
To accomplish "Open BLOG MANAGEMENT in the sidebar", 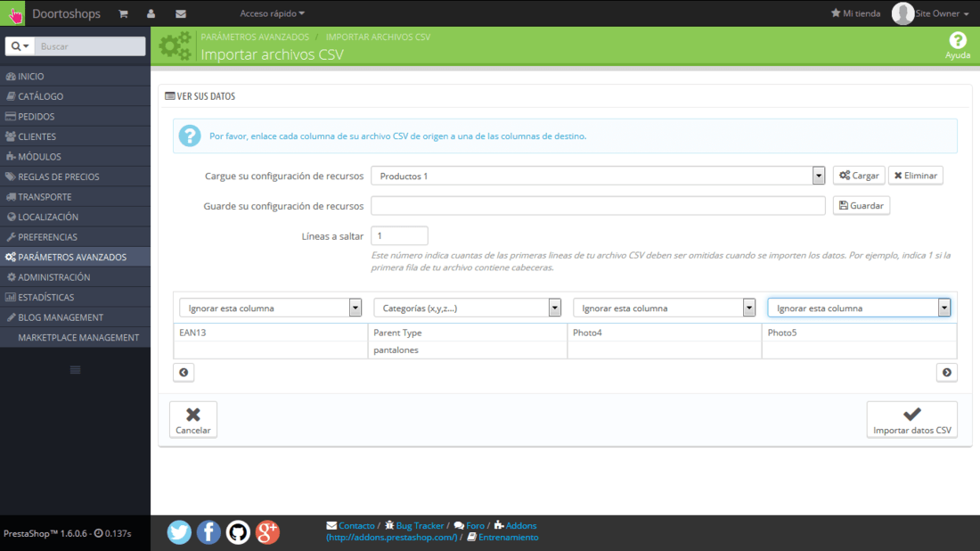I will (x=75, y=317).
